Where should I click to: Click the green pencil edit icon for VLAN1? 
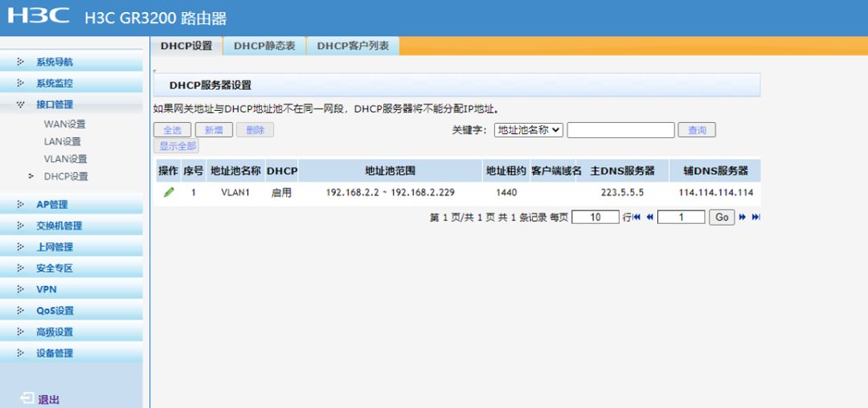[x=169, y=193]
